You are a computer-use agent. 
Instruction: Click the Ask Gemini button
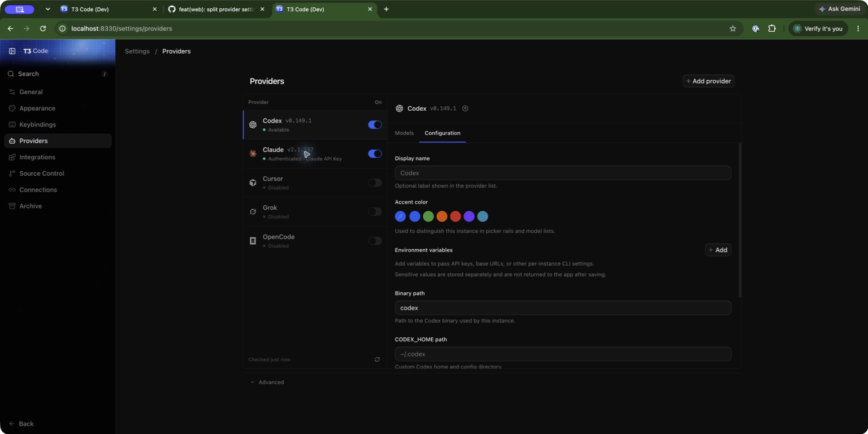(x=839, y=9)
